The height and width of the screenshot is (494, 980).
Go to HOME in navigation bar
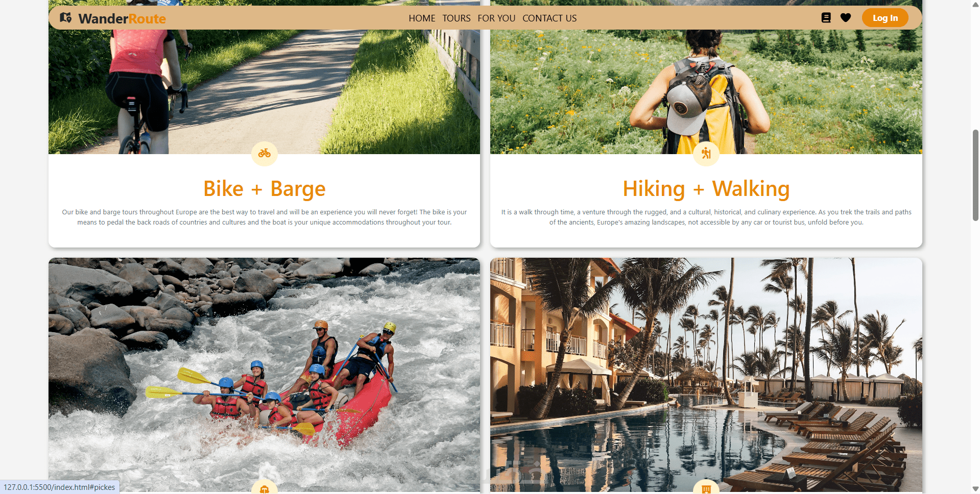pos(422,18)
